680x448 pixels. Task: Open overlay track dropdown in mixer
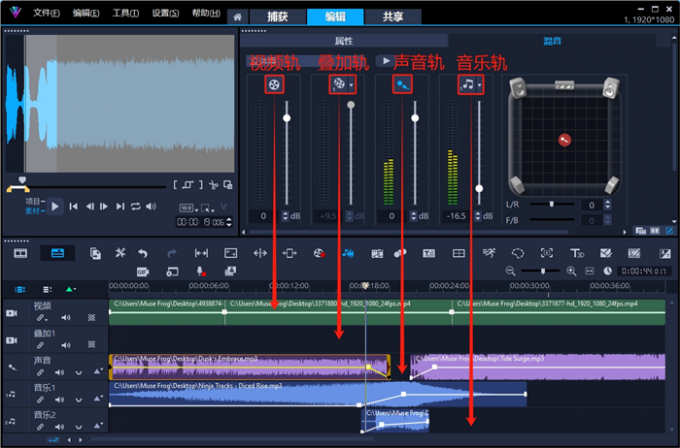[353, 86]
